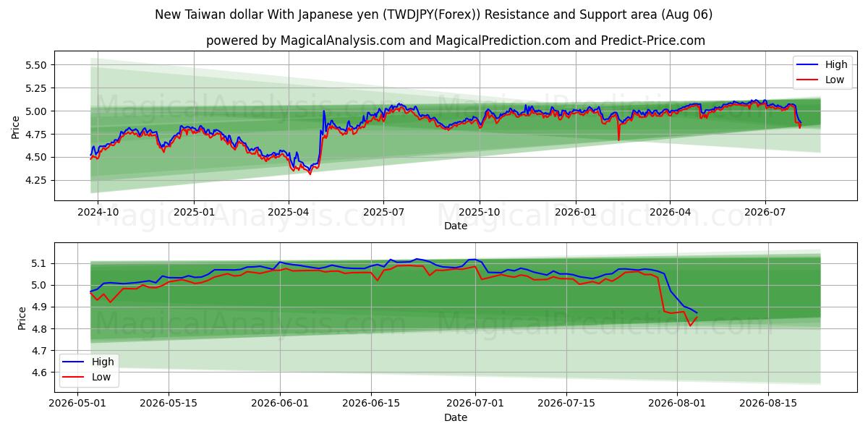Click the 4.75 price tick on top chart

(x=35, y=134)
